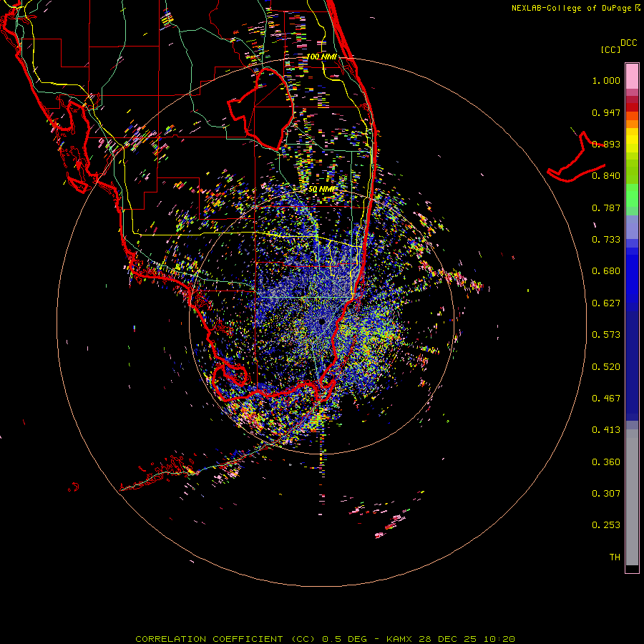Click the 0.573 color scale value
Image resolution: width=644 pixels, height=644 pixels.
(606, 335)
